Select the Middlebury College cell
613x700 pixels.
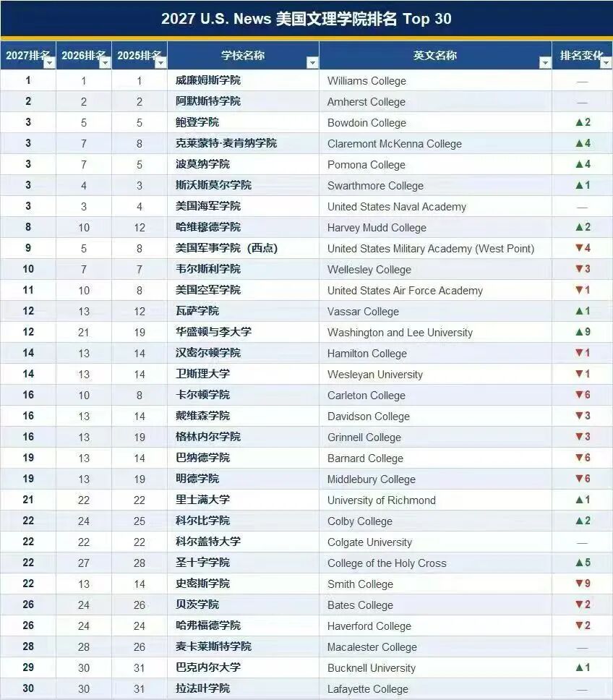(435, 479)
